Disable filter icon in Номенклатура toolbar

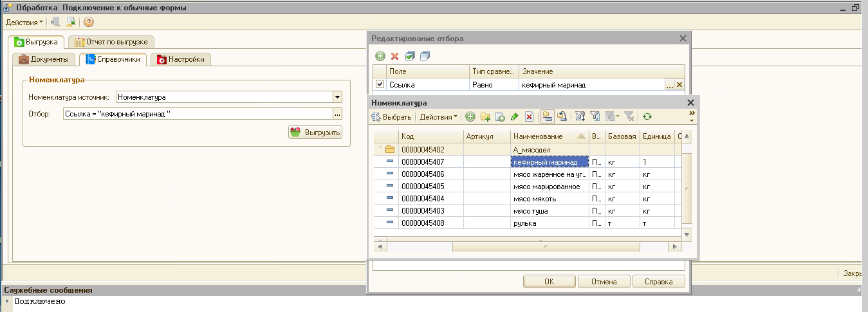pos(629,116)
